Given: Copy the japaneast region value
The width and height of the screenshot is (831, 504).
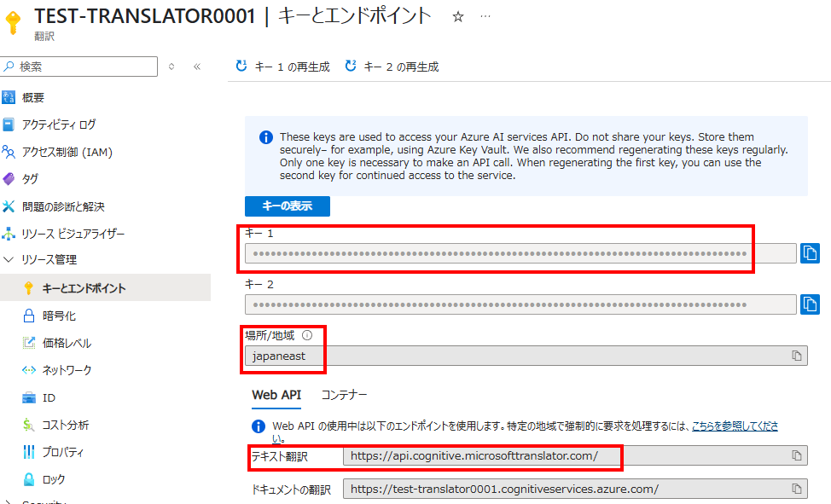Looking at the screenshot, I should click(x=797, y=356).
